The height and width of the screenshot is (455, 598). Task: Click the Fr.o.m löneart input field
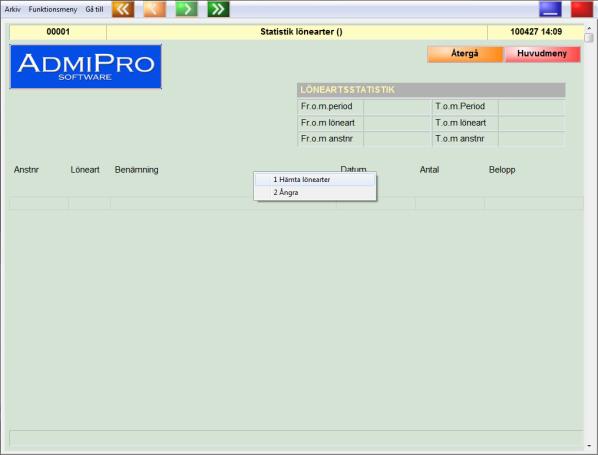click(x=397, y=123)
